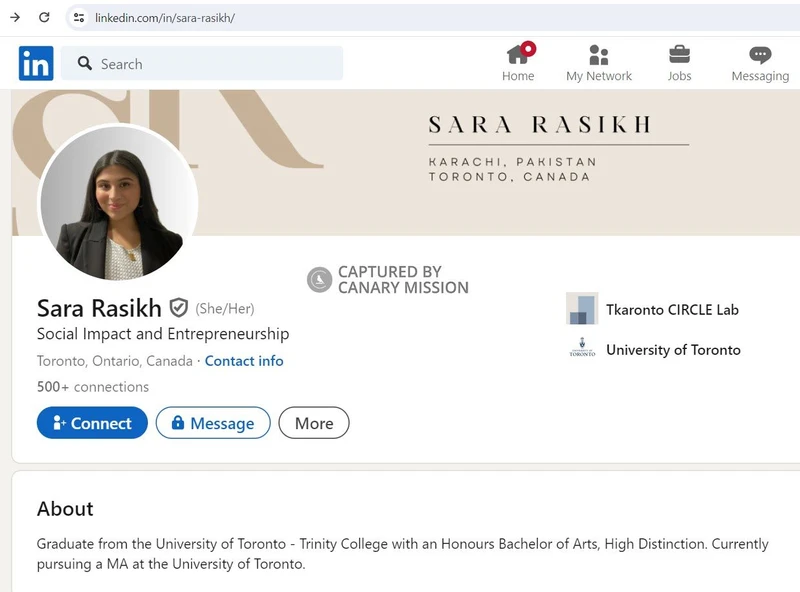Open Jobs briefcase icon
This screenshot has height=592, width=800.
click(679, 55)
